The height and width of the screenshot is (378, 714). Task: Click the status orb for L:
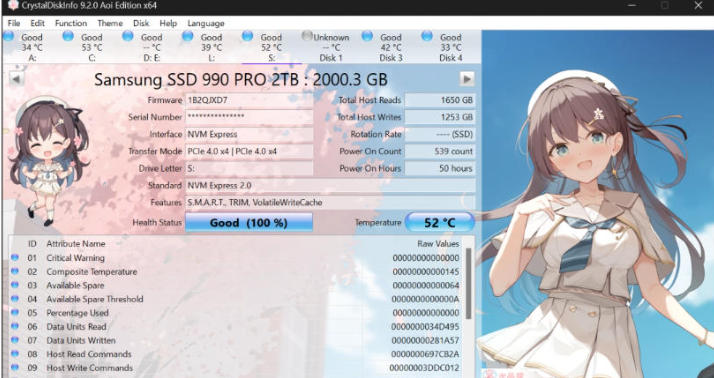pyautogui.click(x=188, y=36)
